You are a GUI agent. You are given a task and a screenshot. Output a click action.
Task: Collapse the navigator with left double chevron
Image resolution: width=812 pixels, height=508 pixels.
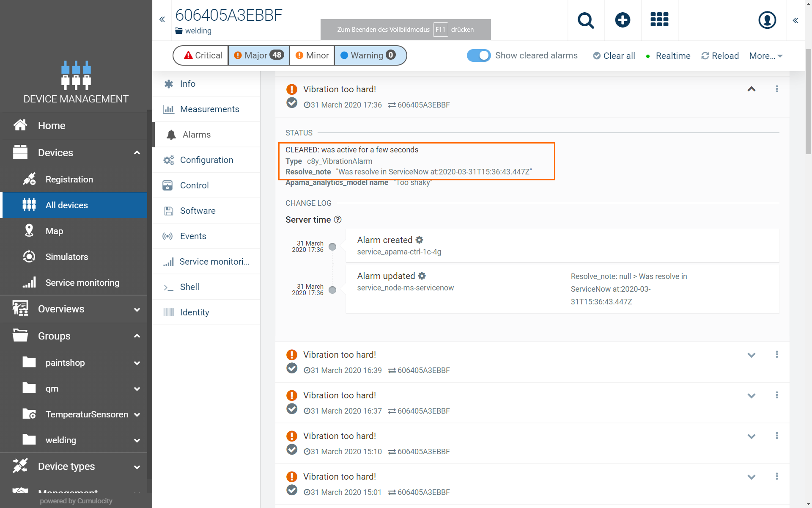coord(162,19)
